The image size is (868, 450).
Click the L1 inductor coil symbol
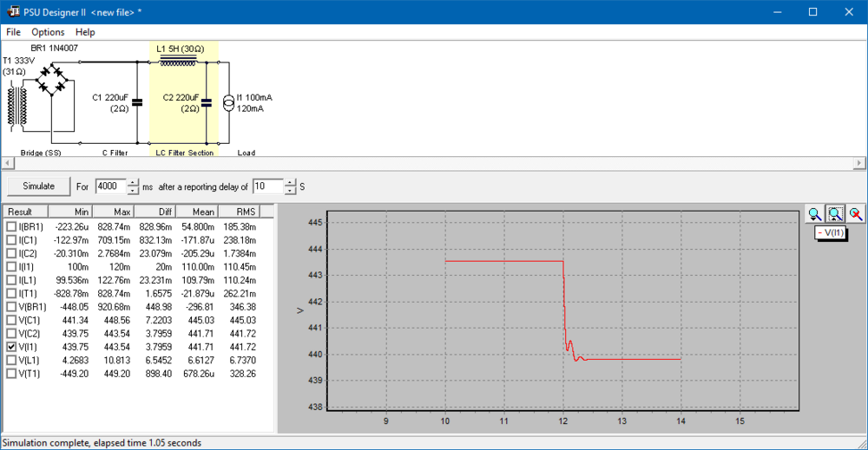tap(184, 61)
